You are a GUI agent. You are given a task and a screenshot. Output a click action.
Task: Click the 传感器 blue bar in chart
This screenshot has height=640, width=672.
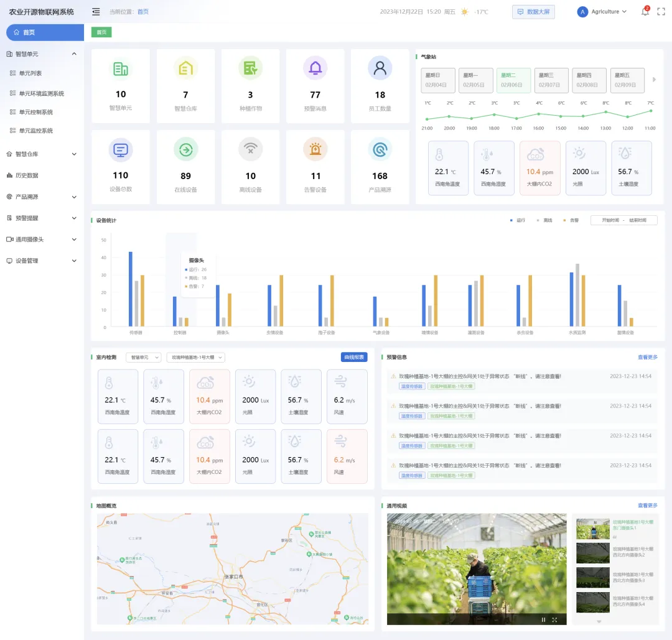coord(131,289)
